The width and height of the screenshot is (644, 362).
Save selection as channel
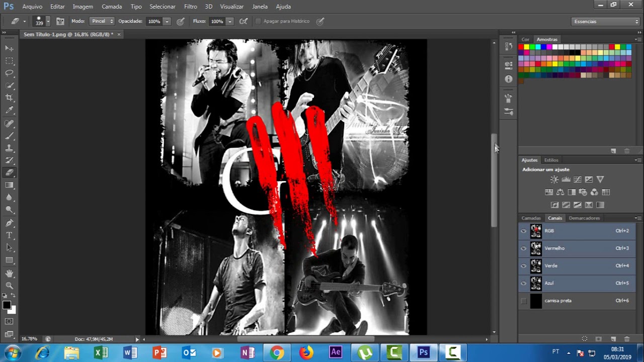pyautogui.click(x=598, y=339)
